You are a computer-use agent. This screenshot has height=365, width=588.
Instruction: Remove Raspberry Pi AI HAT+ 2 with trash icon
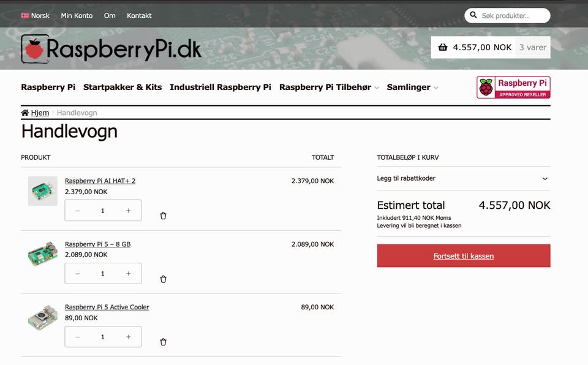click(x=163, y=216)
